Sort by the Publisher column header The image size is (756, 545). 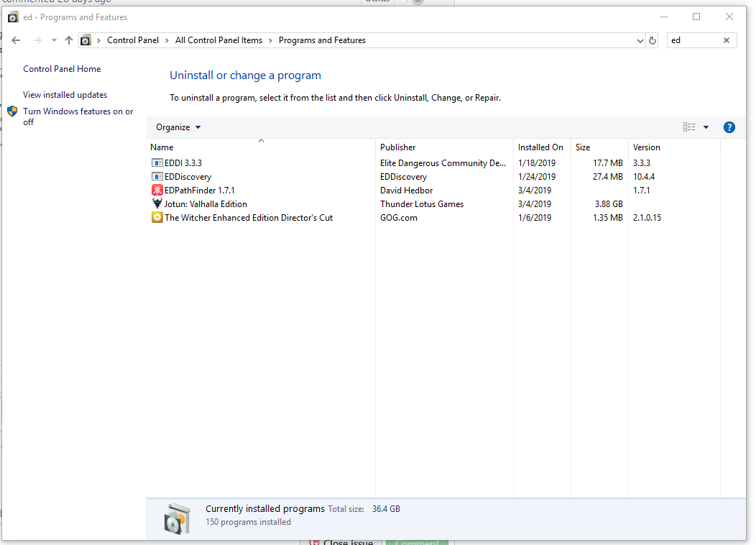click(x=444, y=147)
